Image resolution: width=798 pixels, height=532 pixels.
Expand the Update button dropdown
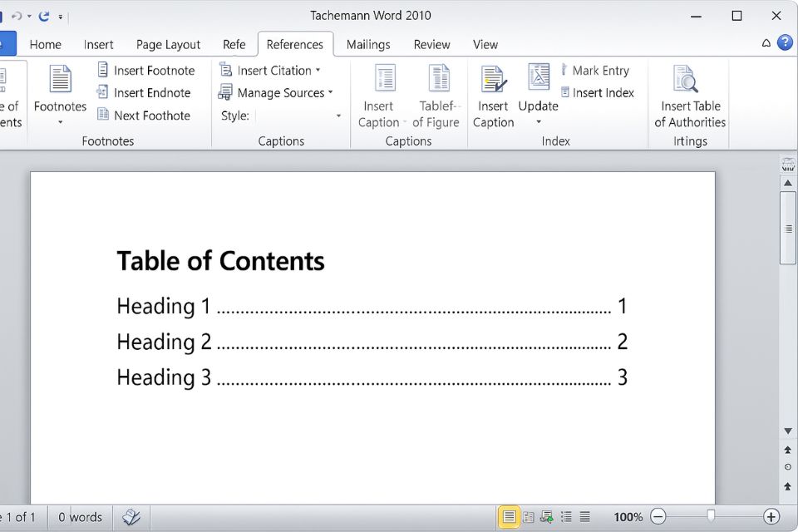pyautogui.click(x=538, y=122)
